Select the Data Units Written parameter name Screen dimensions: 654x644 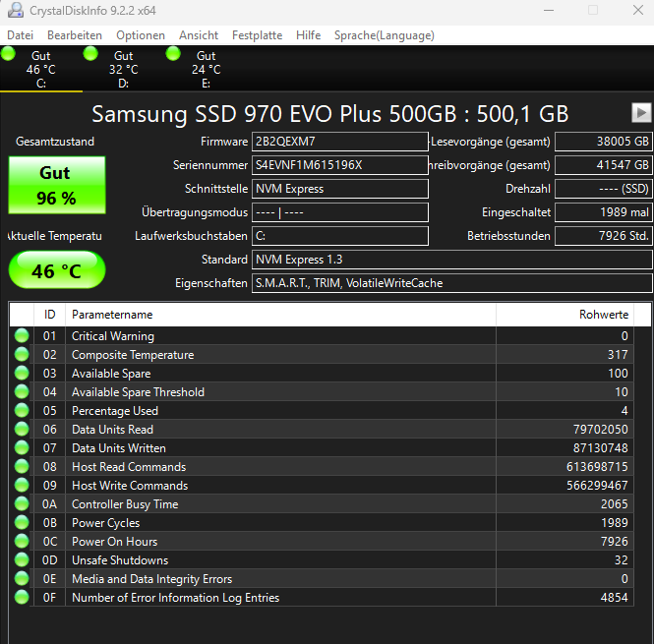pyautogui.click(x=119, y=448)
